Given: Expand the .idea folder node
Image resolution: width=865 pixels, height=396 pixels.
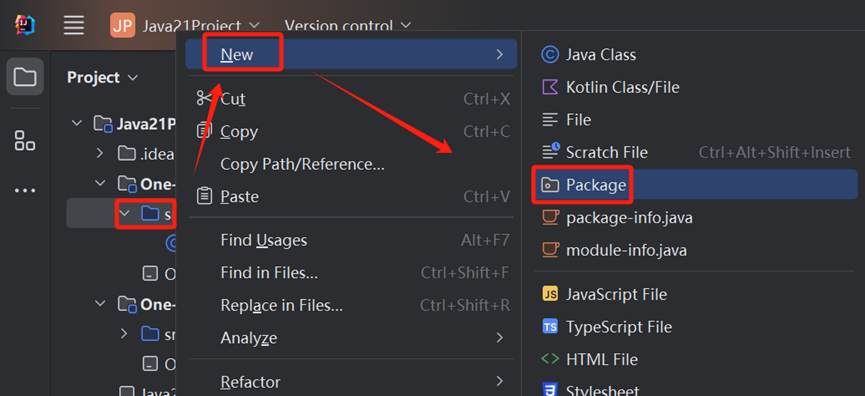Looking at the screenshot, I should pyautogui.click(x=100, y=153).
